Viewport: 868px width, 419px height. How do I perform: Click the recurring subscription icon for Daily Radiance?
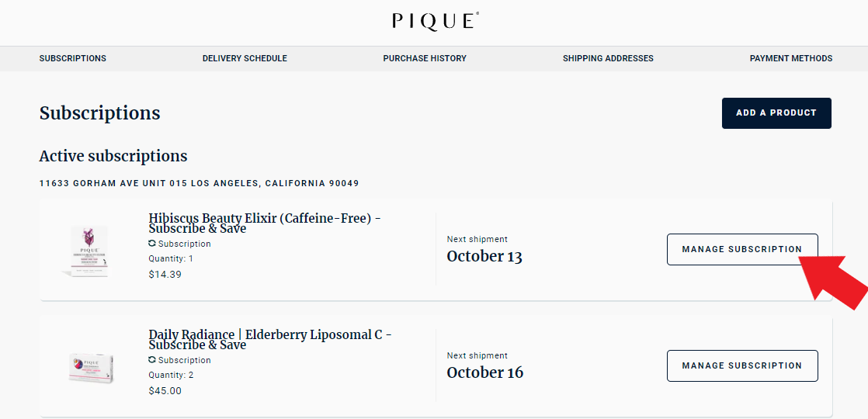tap(152, 360)
